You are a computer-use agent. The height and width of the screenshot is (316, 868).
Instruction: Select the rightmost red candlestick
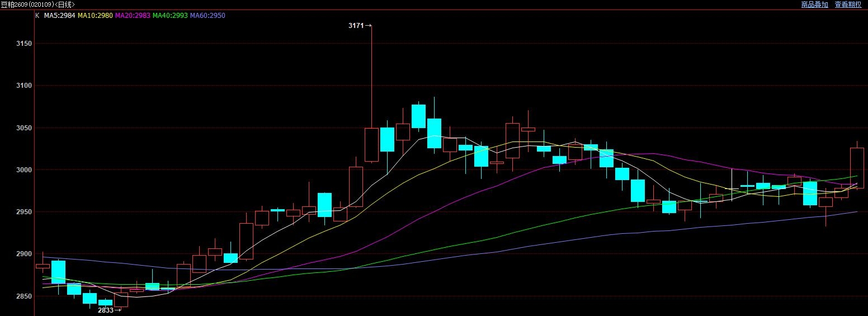[x=857, y=168]
